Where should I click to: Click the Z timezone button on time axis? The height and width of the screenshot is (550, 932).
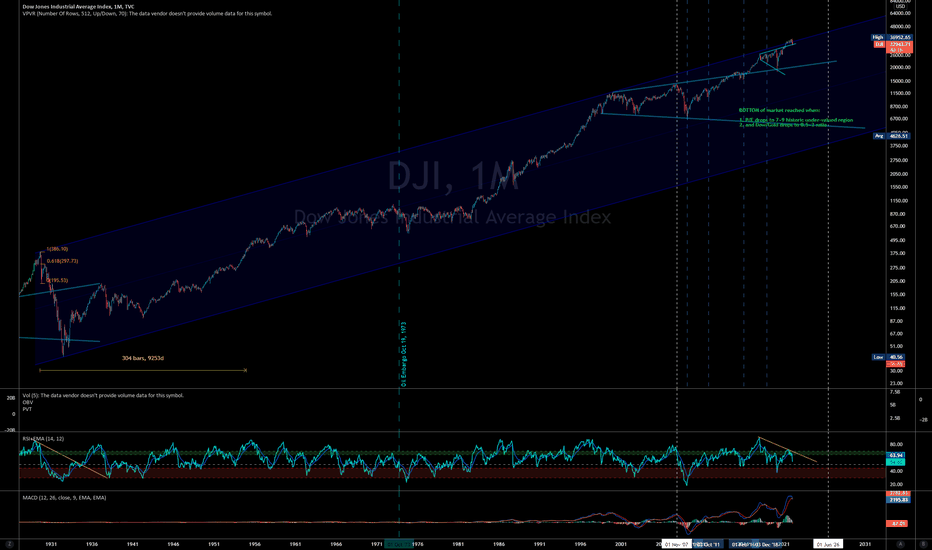[9, 544]
